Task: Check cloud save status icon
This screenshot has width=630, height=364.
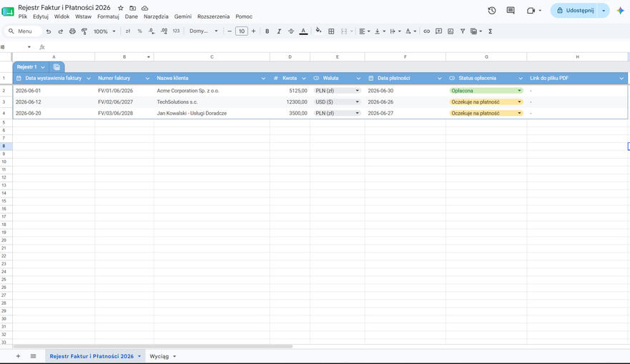Action: (x=144, y=8)
